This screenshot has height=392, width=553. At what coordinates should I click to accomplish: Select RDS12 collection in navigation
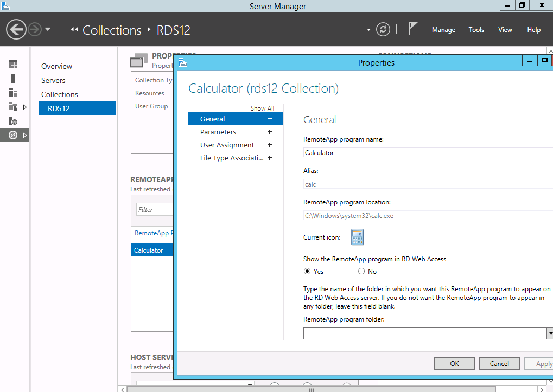pyautogui.click(x=78, y=108)
